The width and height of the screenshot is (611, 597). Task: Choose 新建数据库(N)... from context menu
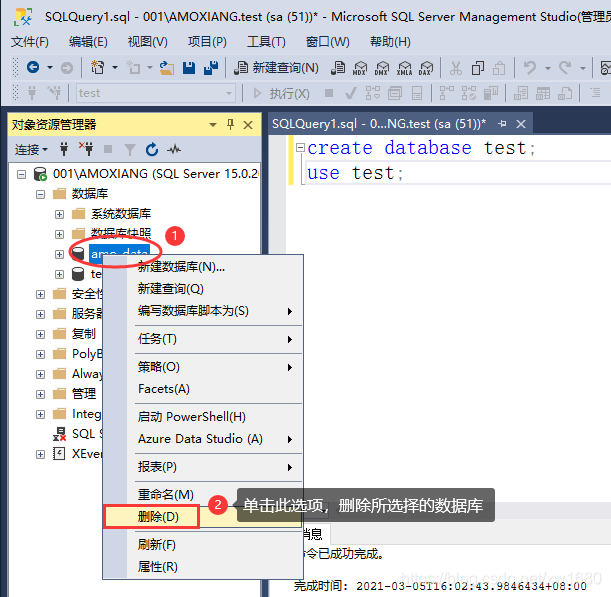coord(181,267)
